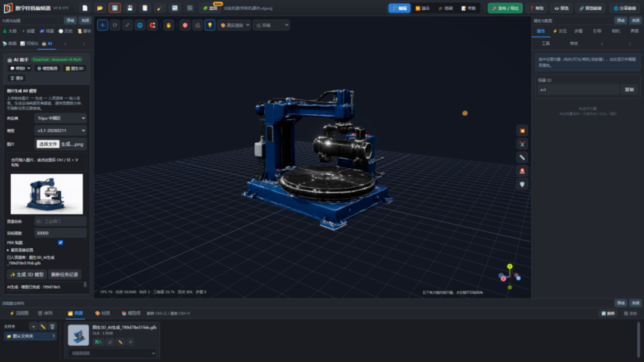This screenshot has height=362, width=644.
Task: Click the shield icon in viewport side tools
Action: pyautogui.click(x=522, y=184)
